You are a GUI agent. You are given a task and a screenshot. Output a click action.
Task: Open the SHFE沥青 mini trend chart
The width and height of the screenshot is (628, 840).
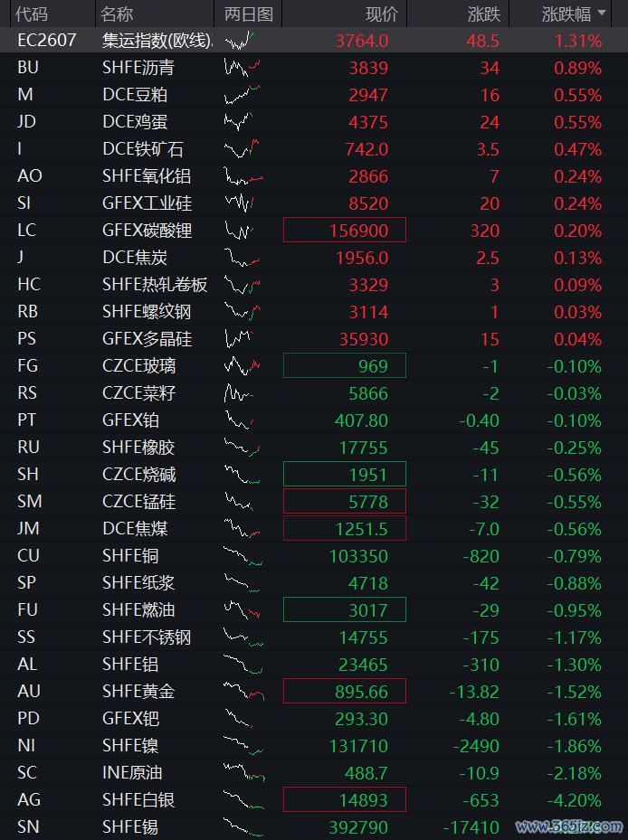pos(243,68)
